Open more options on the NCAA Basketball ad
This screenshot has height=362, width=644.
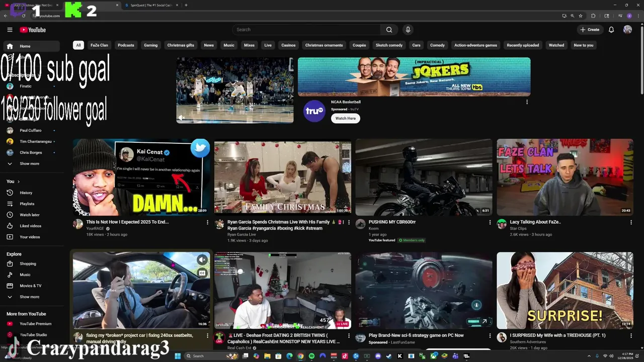(x=527, y=102)
